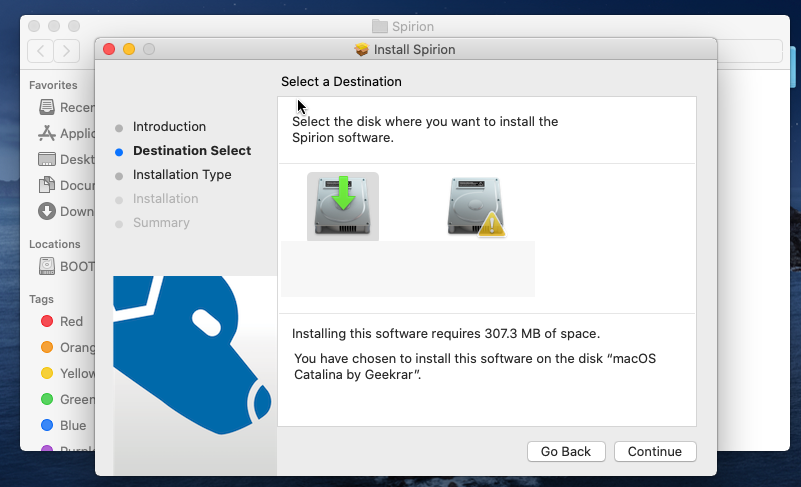Open the Documents sidebar icon

46,185
